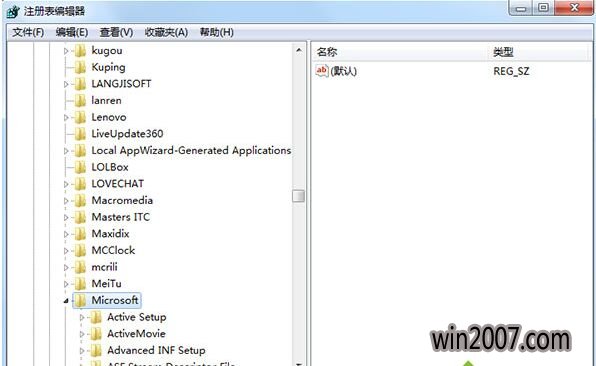This screenshot has width=596, height=366.
Task: Click the MeiTu folder icon
Action: [x=80, y=284]
